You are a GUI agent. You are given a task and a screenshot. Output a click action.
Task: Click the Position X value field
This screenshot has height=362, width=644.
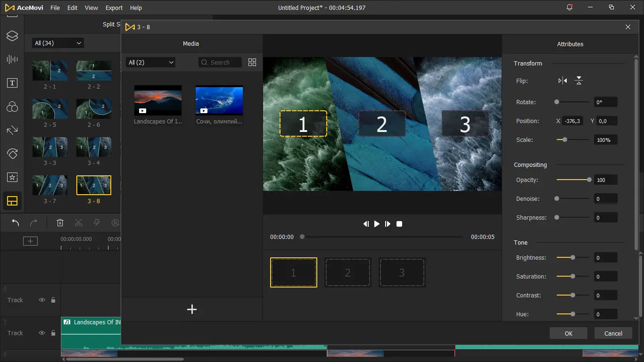pyautogui.click(x=573, y=121)
